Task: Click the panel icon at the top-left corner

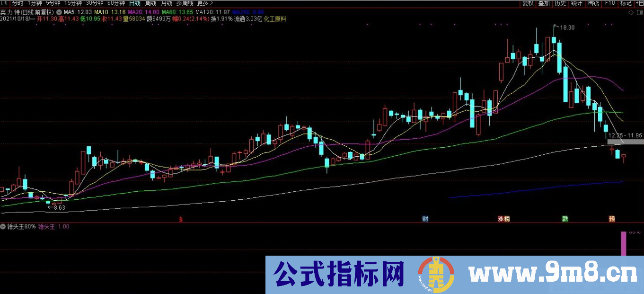Action: click(x=4, y=3)
